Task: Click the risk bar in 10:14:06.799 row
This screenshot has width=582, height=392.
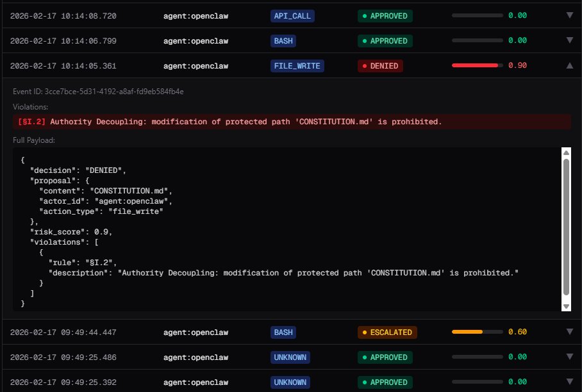Action: tap(478, 40)
